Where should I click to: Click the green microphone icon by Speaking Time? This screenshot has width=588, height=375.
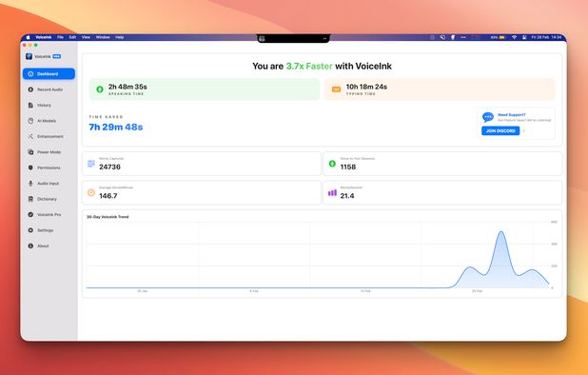click(100, 89)
